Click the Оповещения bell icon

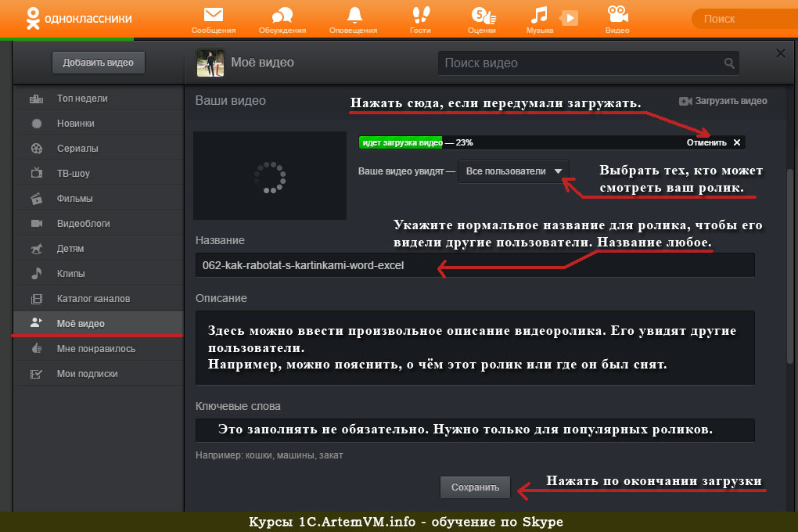point(354,16)
